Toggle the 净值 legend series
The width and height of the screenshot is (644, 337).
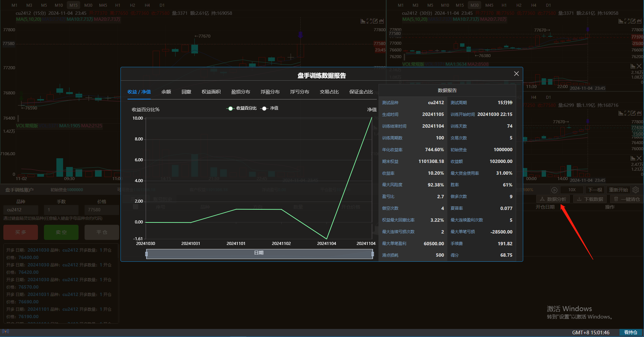269,108
